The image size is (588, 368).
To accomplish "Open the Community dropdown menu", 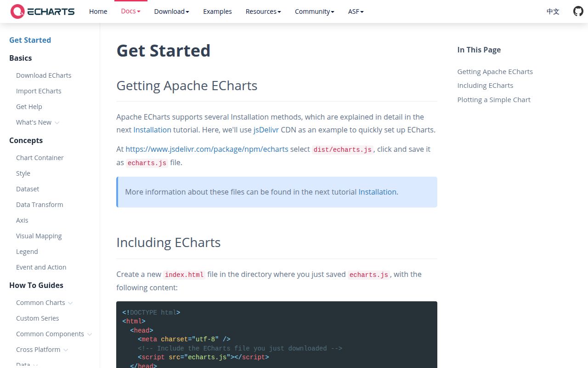I will pos(315,11).
